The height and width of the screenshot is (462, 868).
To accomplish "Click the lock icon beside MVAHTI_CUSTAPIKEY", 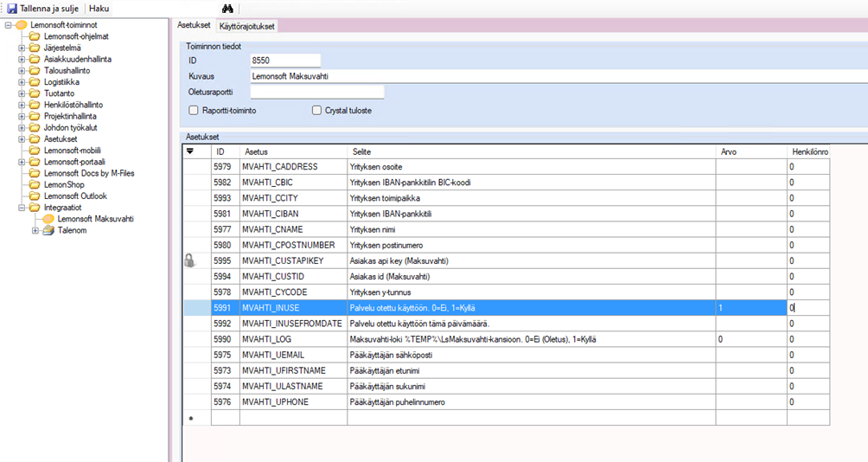I will (190, 260).
